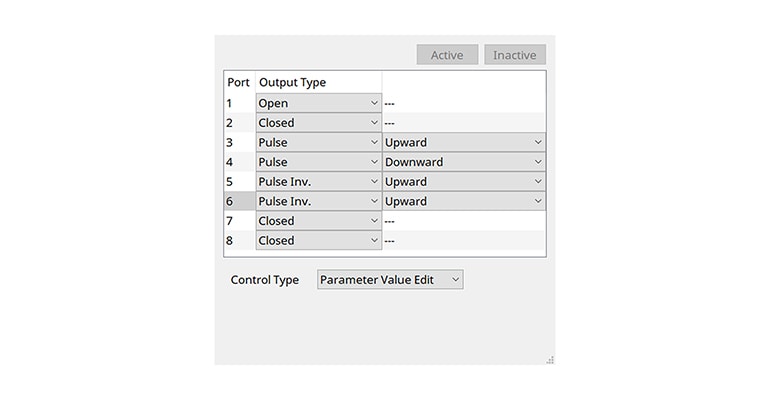Select the Port 6 row number cell
Viewport: 770px width, 400px height.
[239, 201]
